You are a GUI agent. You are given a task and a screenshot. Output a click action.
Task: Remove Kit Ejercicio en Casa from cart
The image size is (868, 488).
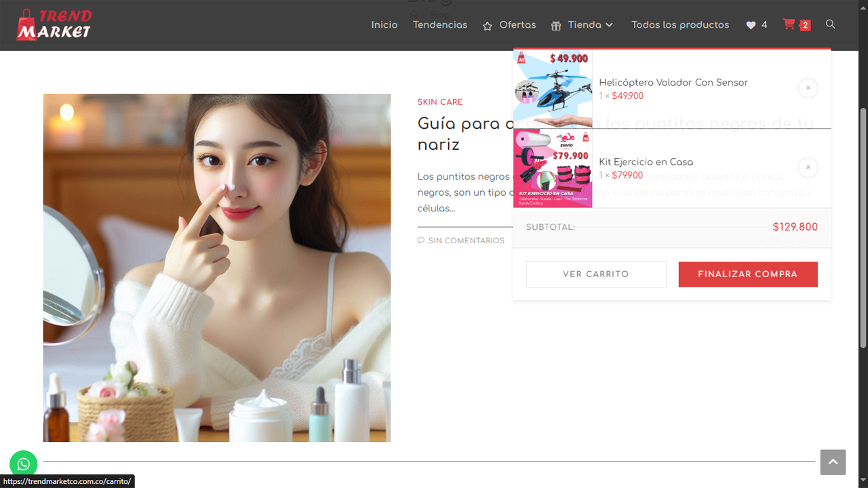click(x=808, y=167)
